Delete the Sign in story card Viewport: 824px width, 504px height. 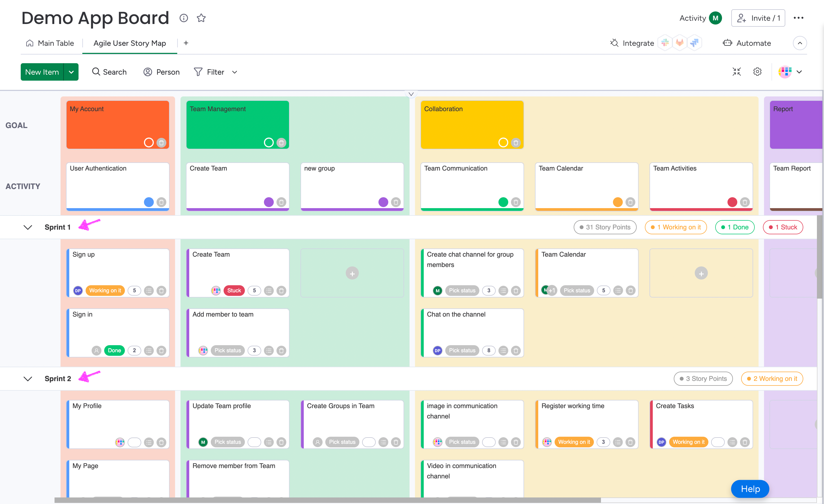point(161,351)
